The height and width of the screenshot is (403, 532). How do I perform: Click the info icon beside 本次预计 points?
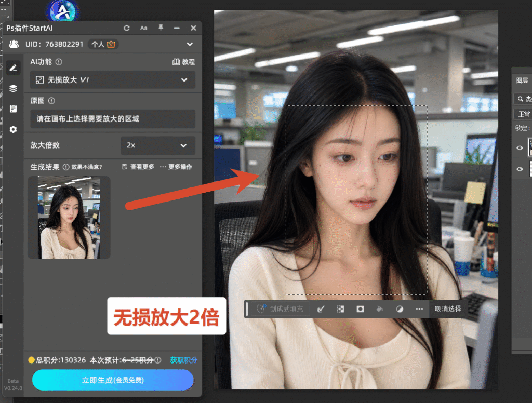158,360
